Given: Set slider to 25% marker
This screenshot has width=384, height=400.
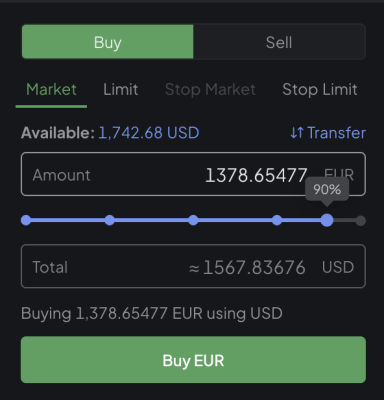Looking at the screenshot, I should [110, 220].
